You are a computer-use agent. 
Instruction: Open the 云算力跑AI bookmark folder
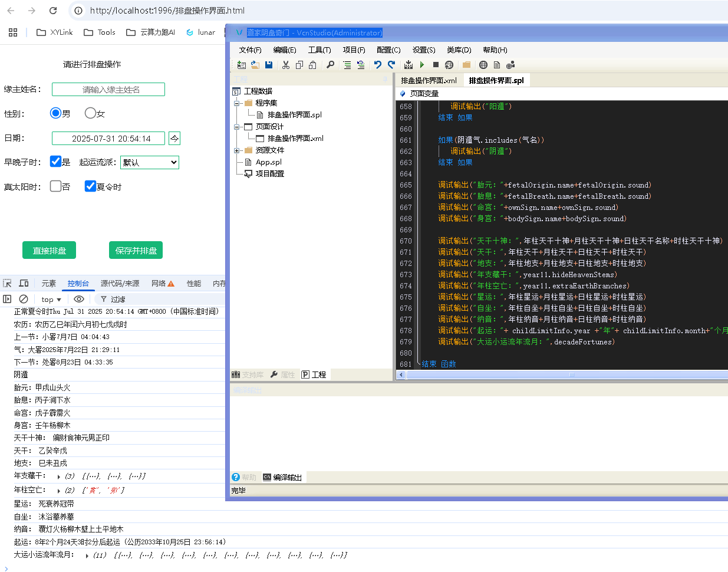(151, 32)
